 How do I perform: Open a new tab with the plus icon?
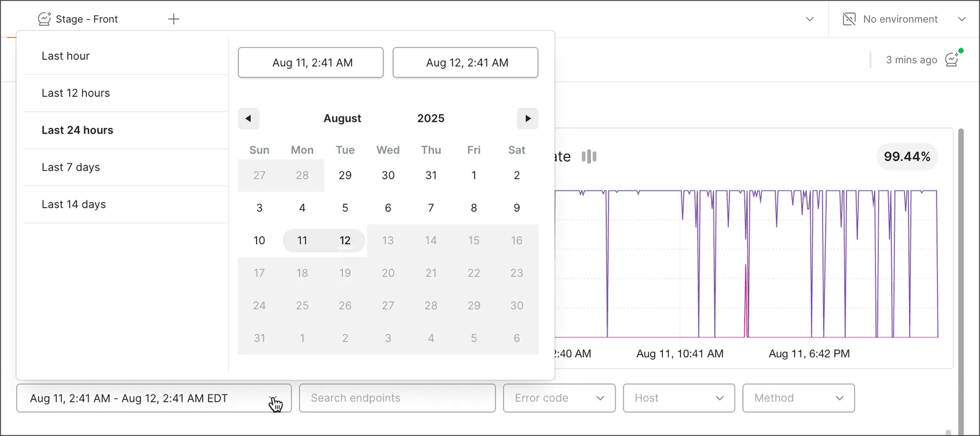pos(174,19)
